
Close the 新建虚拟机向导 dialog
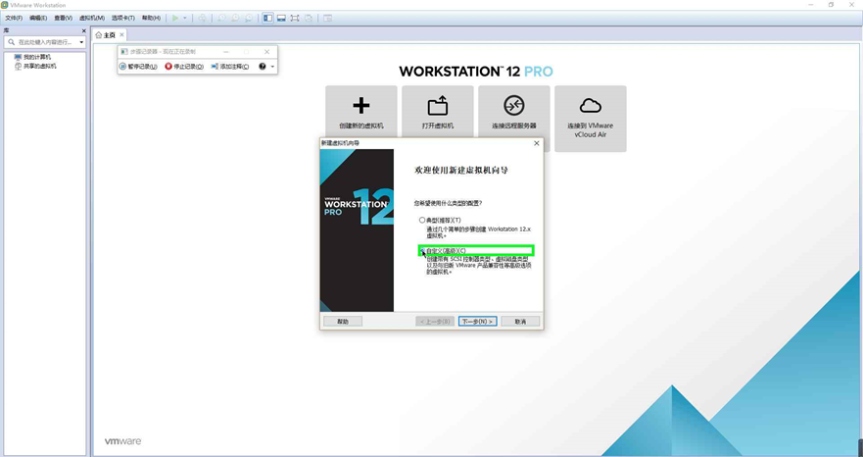[x=537, y=143]
